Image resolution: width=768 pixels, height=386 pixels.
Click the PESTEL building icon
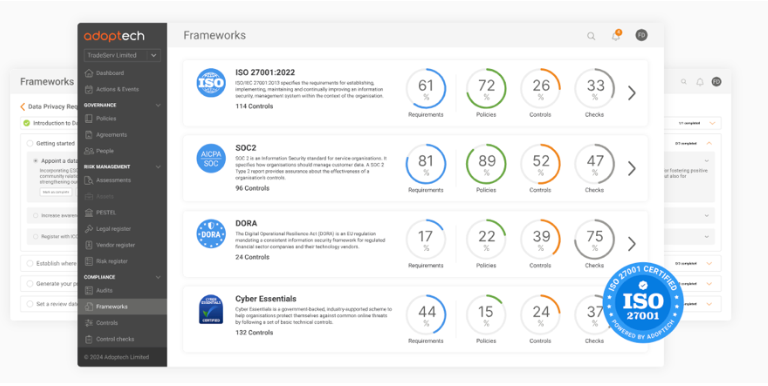(89, 213)
